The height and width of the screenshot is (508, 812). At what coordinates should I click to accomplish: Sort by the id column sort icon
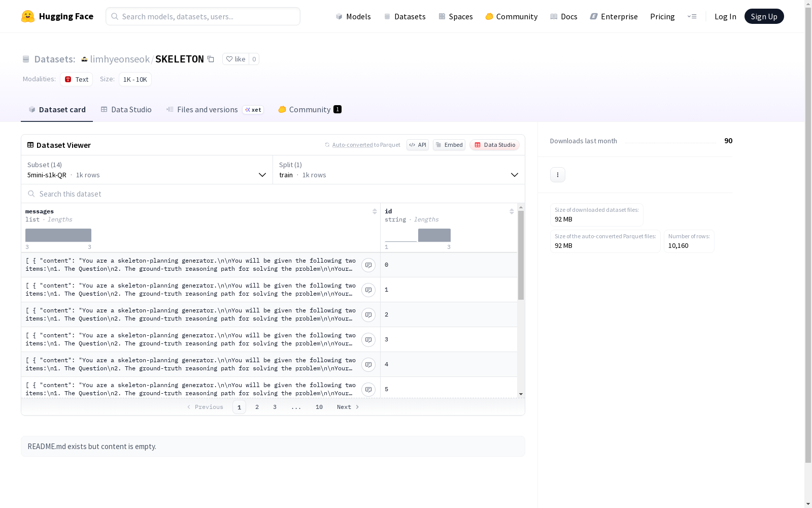[x=512, y=211]
